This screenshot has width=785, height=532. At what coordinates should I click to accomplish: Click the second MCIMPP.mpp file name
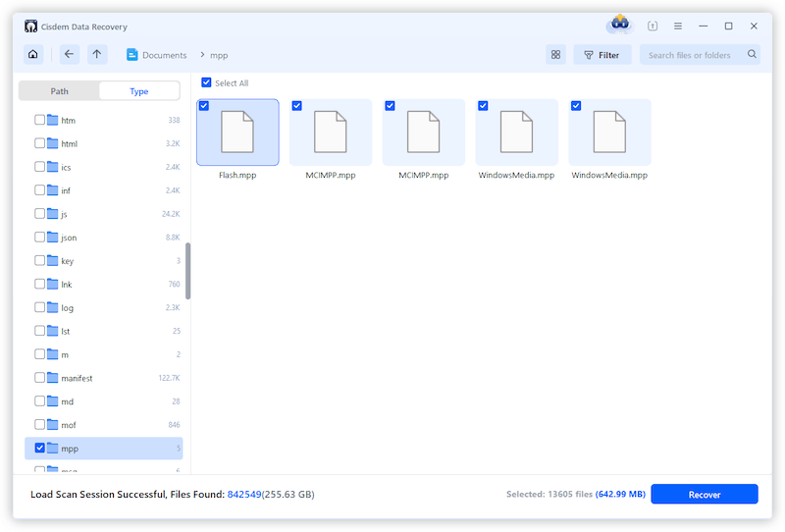coord(424,175)
